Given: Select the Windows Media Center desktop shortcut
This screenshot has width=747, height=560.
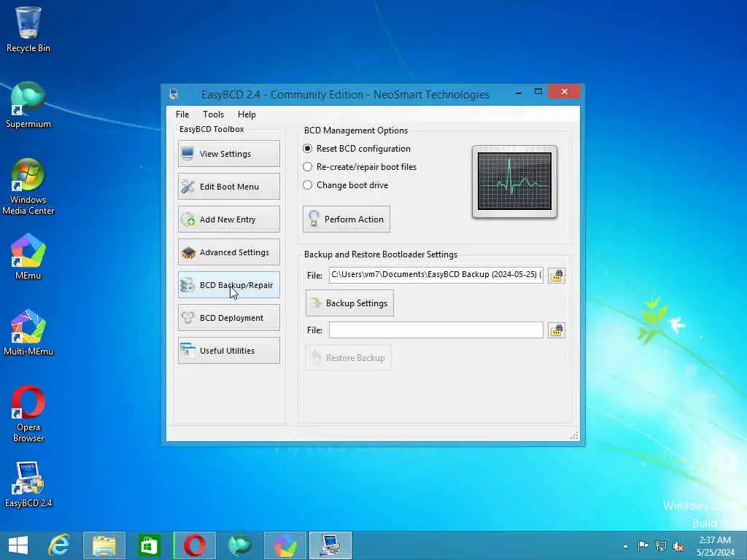Looking at the screenshot, I should click(28, 187).
